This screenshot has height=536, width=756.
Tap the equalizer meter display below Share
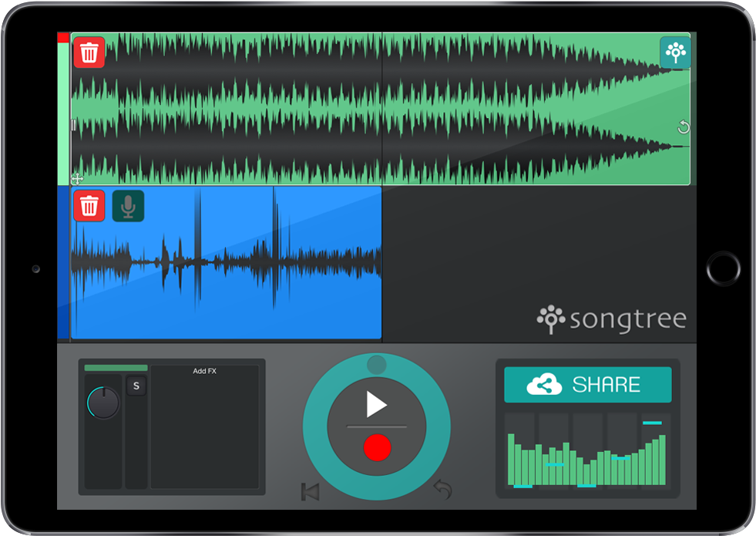pyautogui.click(x=587, y=451)
